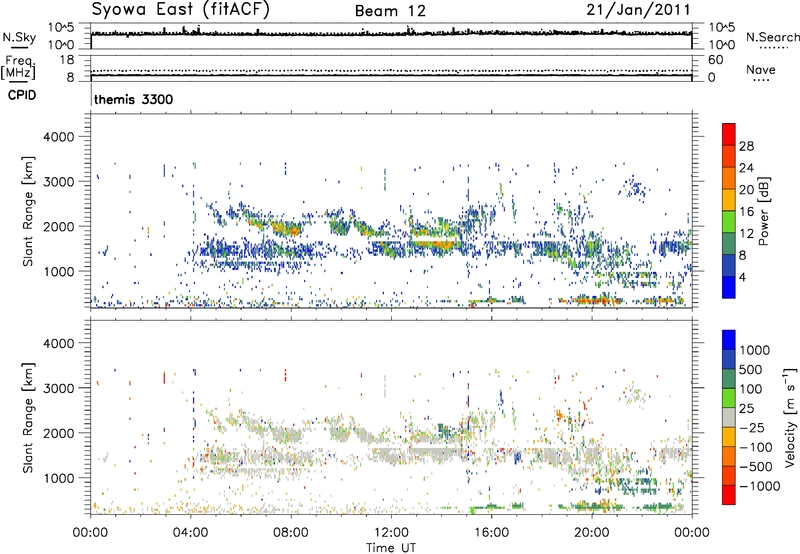Click the 'Power [dB]' colorbar label
This screenshot has height=554, width=800.
[x=763, y=211]
